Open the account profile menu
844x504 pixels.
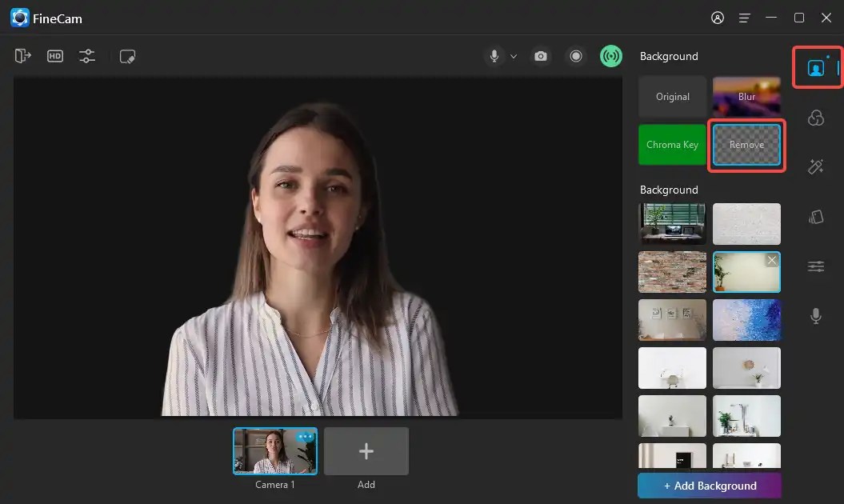[717, 18]
